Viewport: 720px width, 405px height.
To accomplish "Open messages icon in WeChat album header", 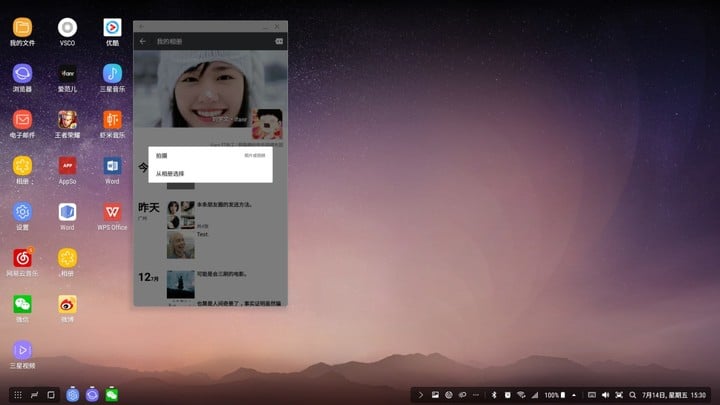I will [x=279, y=41].
